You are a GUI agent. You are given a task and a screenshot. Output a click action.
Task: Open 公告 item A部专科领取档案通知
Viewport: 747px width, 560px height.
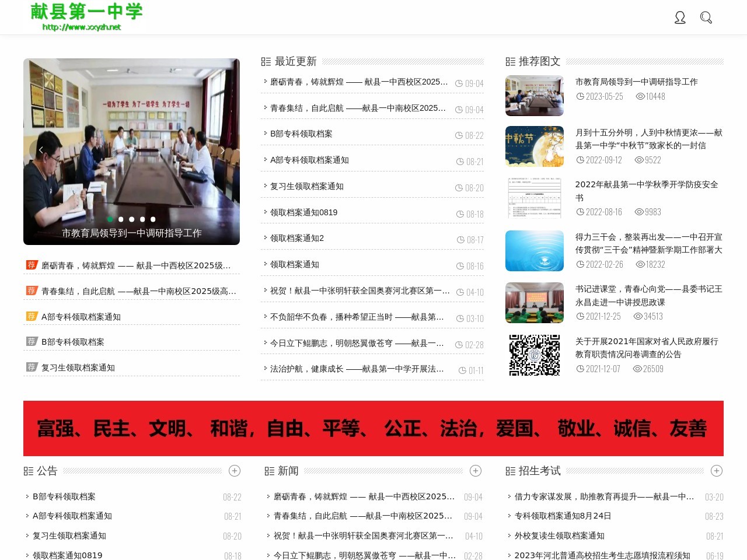[x=72, y=516]
